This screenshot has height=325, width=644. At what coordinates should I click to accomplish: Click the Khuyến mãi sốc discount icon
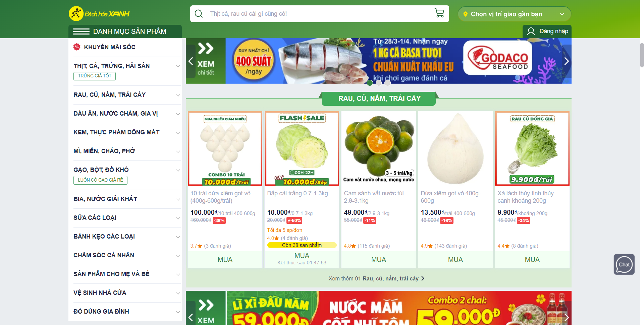click(x=77, y=47)
